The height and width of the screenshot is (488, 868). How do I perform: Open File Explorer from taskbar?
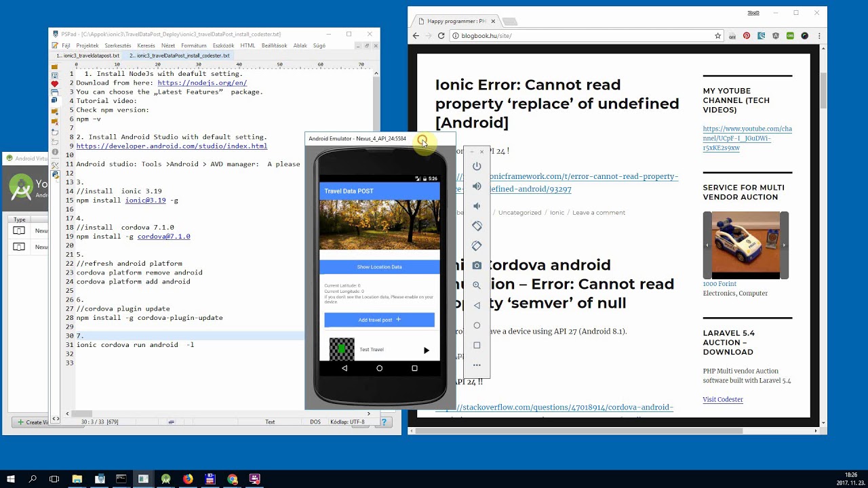pyautogui.click(x=77, y=479)
